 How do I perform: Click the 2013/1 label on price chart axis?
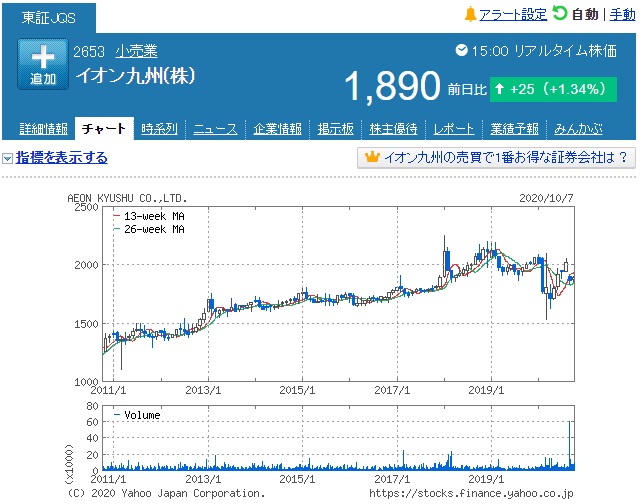click(x=203, y=390)
